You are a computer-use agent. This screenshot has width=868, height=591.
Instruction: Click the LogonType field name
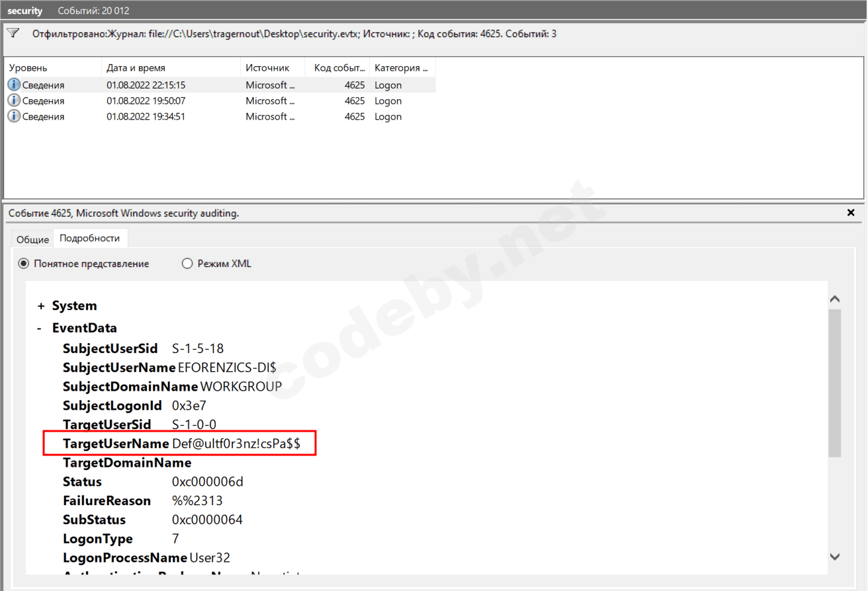point(98,539)
